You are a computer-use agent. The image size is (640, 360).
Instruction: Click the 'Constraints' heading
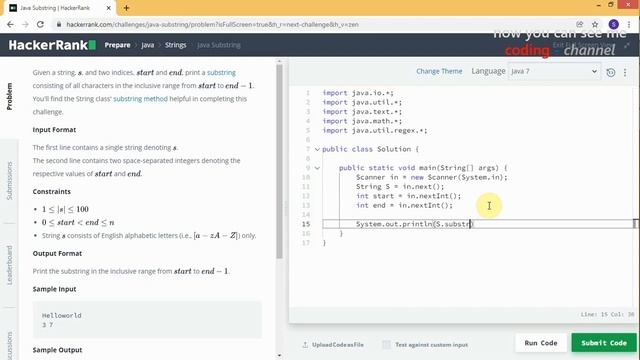click(51, 191)
